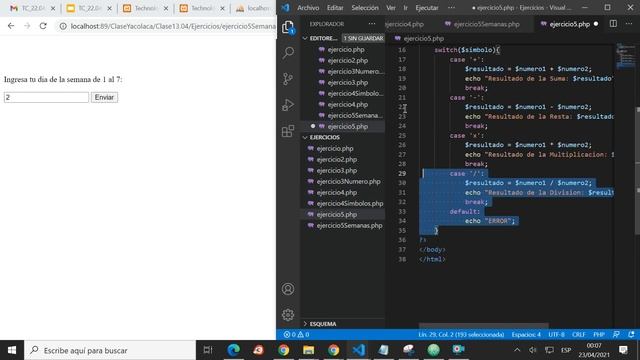This screenshot has height=360, width=640.
Task: Open the Search view in activity bar
Action: coord(288,53)
